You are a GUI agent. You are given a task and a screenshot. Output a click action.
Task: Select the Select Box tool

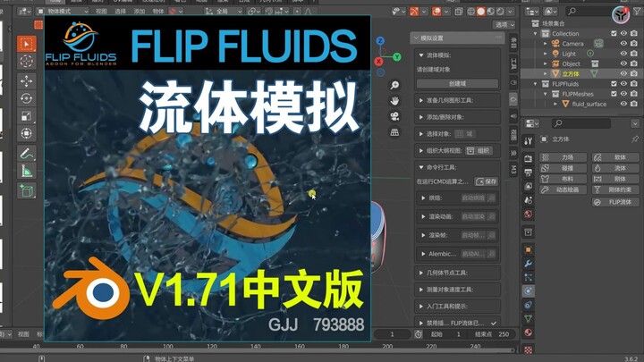[x=27, y=44]
